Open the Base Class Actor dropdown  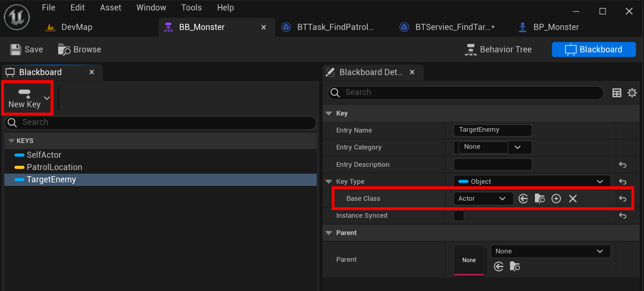click(x=483, y=199)
